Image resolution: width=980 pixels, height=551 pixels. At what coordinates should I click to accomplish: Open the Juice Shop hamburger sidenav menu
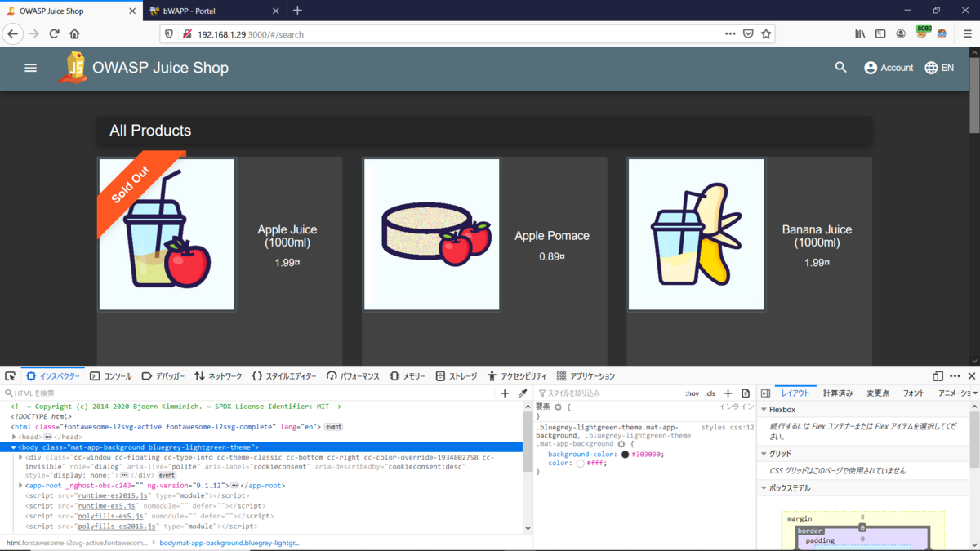(31, 68)
